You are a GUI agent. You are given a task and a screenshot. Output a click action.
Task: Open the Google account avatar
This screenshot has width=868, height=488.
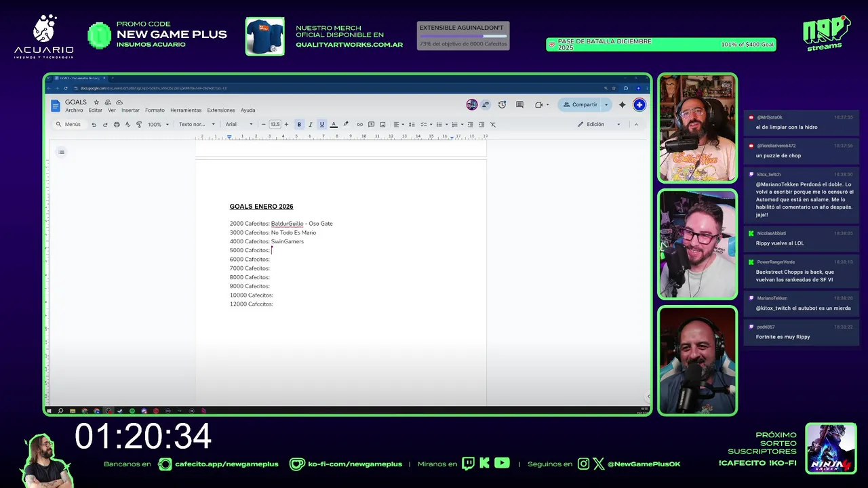639,105
